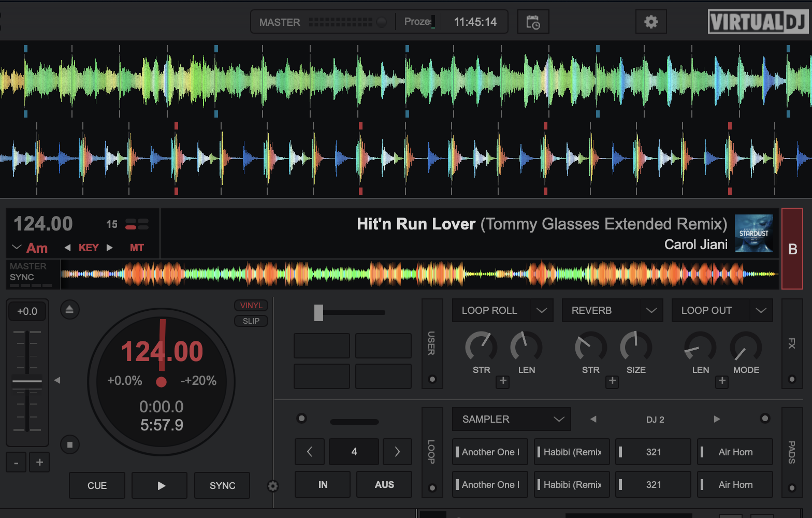This screenshot has width=812, height=518.
Task: Eject the track with eject button
Action: (69, 310)
